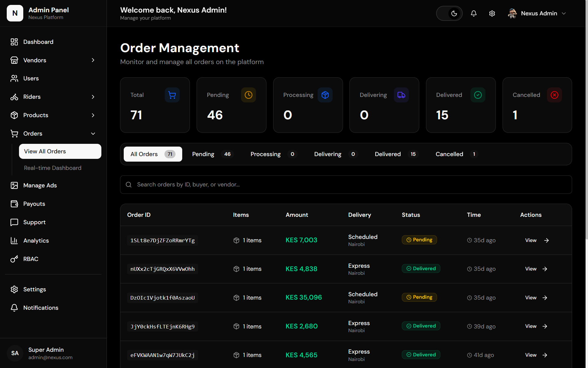This screenshot has height=368, width=588.
Task: Open the Users section icon
Action: coord(14,79)
